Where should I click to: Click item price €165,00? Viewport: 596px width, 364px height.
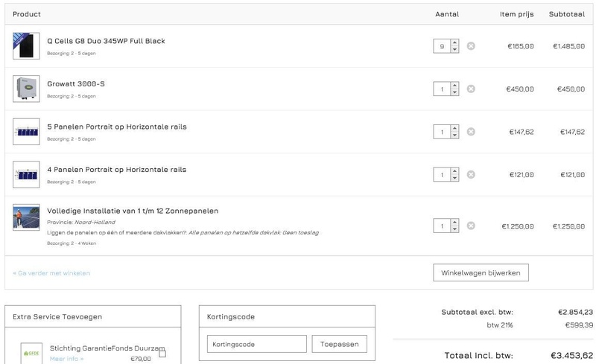point(521,46)
